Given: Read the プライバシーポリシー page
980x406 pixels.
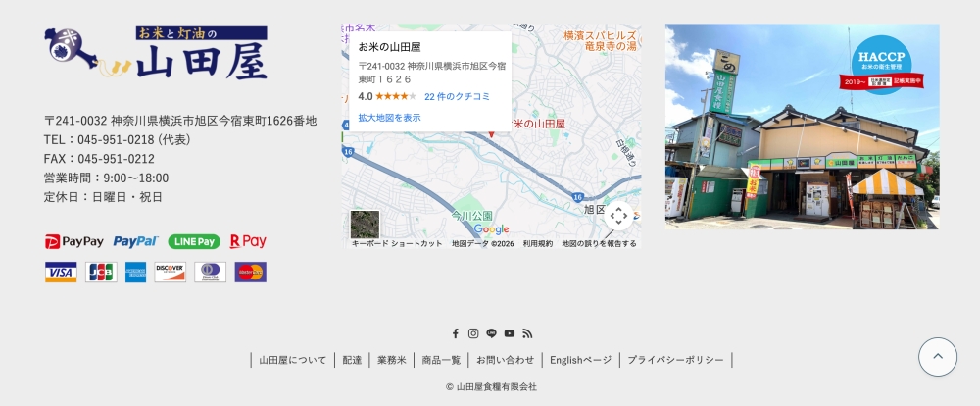Looking at the screenshot, I should click(675, 360).
